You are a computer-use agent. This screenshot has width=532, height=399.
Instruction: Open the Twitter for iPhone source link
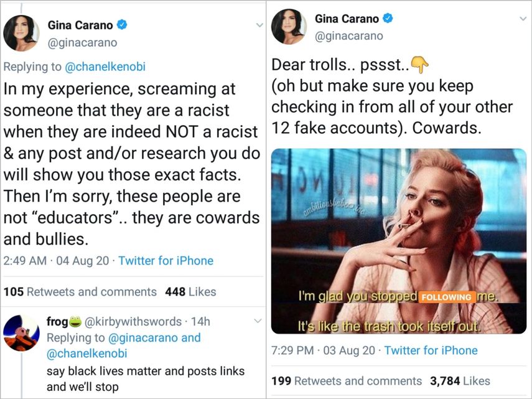[x=166, y=260]
